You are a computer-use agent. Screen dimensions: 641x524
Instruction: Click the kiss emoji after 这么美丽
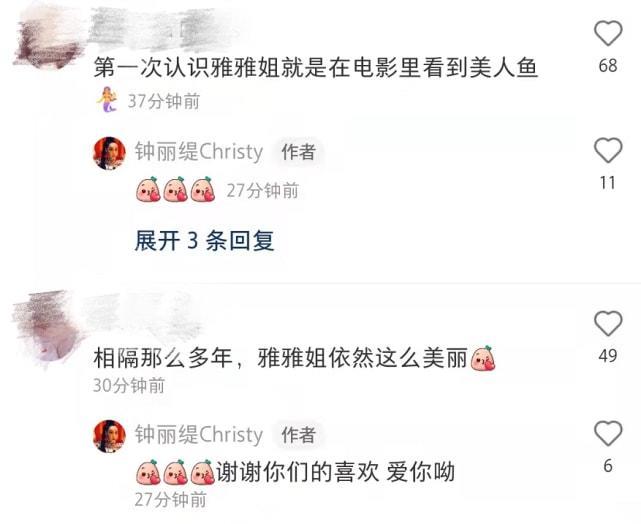point(483,358)
